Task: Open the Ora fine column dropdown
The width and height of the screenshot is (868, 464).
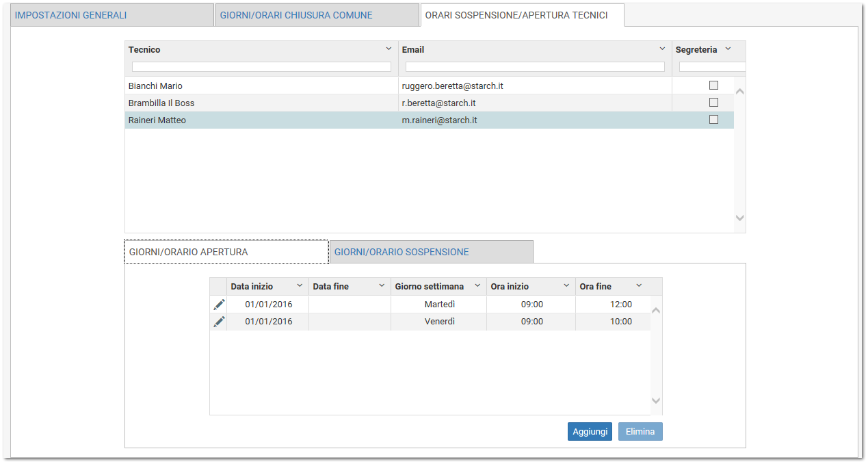Action: (639, 286)
